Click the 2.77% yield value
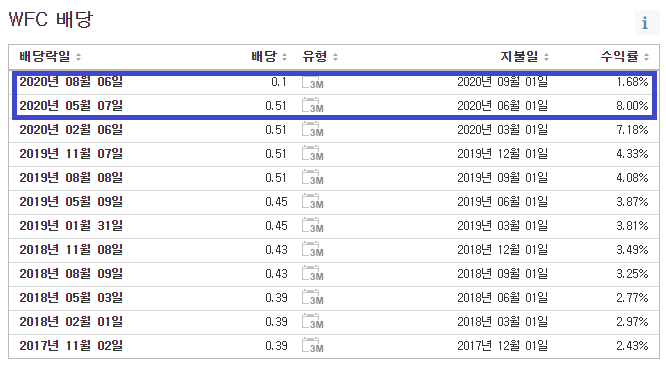The image size is (666, 367). click(x=632, y=297)
